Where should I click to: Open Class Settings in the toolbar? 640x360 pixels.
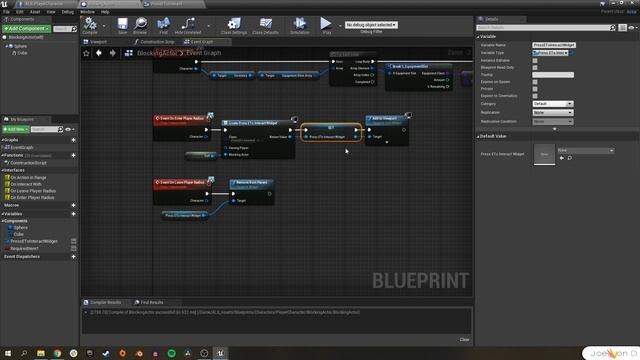pos(234,25)
